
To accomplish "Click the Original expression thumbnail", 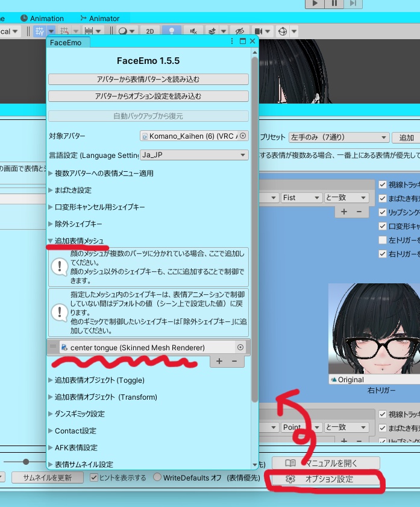I will coord(374,329).
